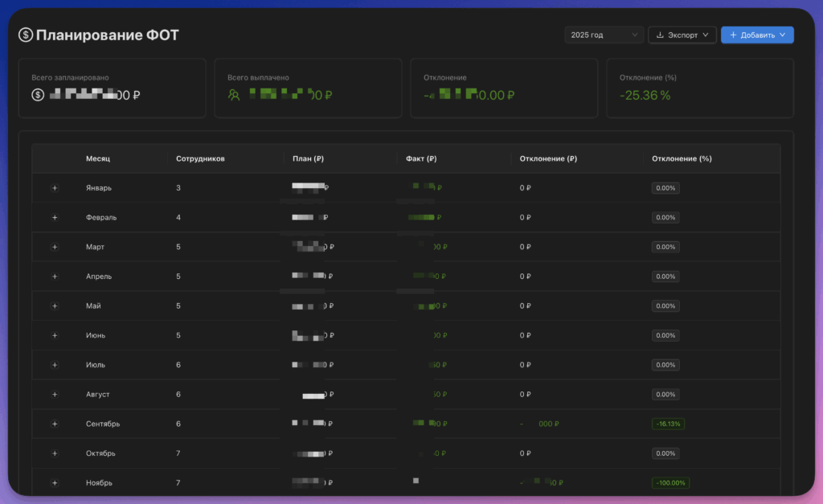Click 0 ₽ deviation in Июль row
This screenshot has width=823, height=504.
click(x=526, y=365)
